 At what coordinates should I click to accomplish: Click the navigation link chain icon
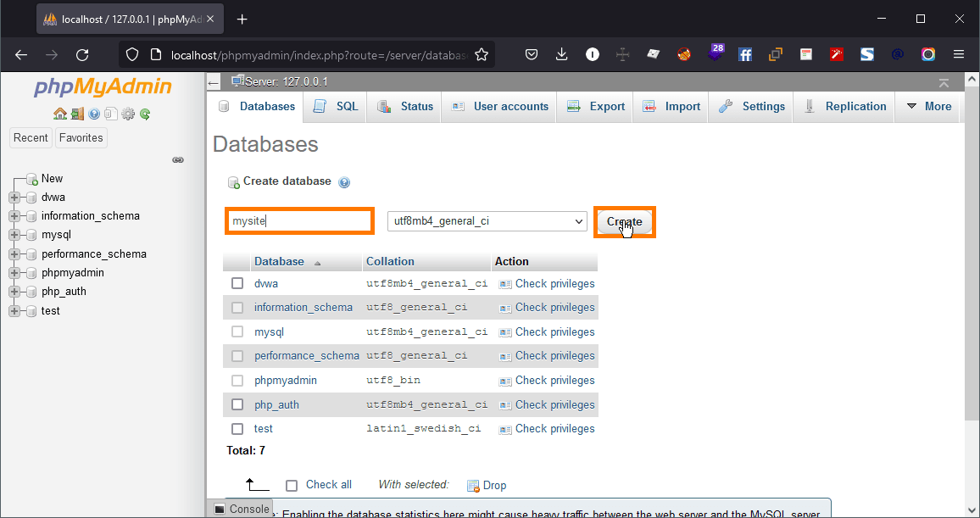click(178, 160)
